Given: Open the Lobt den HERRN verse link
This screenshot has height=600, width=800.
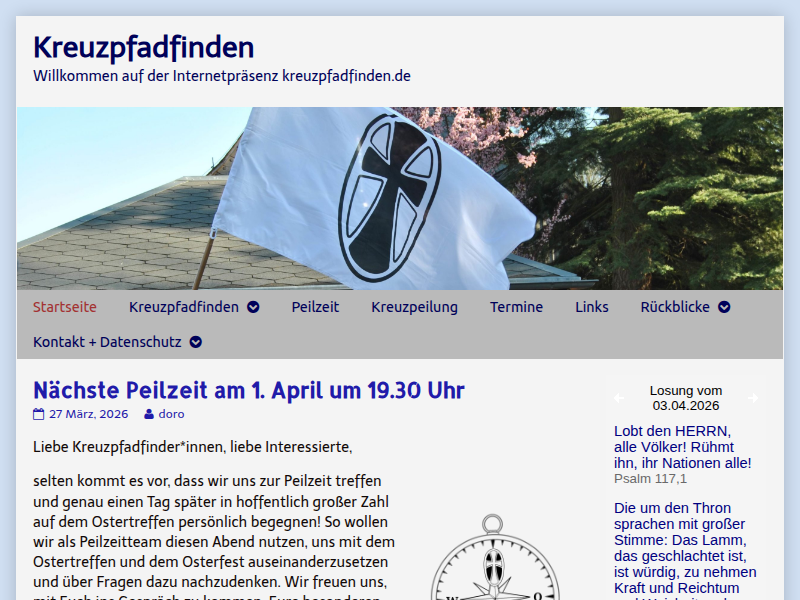Looking at the screenshot, I should [682, 447].
